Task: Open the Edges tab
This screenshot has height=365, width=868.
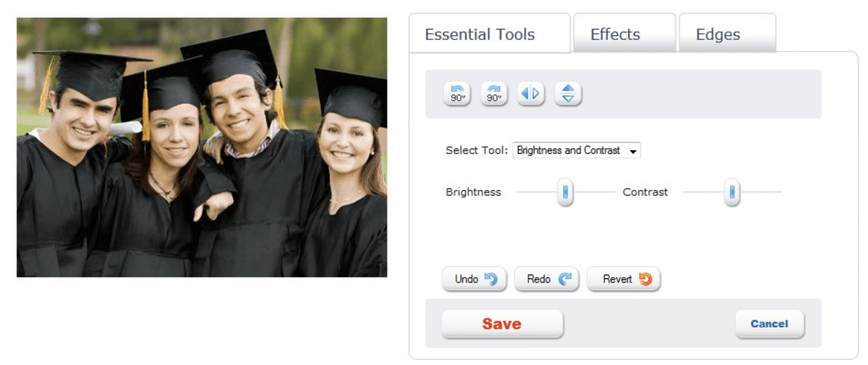Action: click(x=727, y=34)
